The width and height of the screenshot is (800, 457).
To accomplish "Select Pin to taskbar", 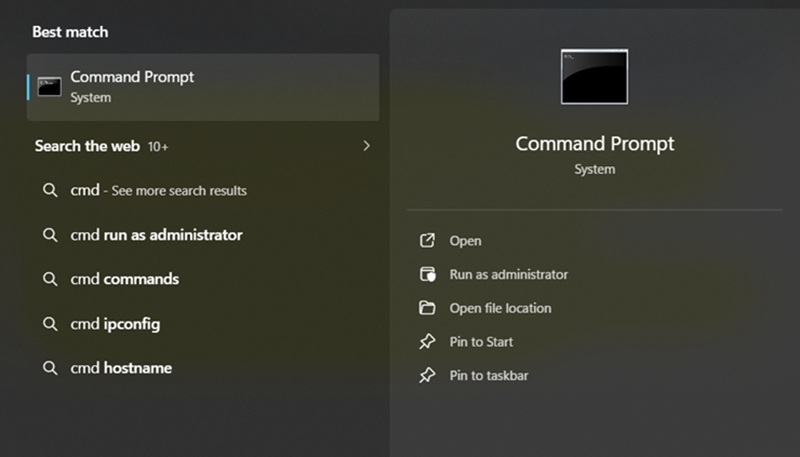I will pyautogui.click(x=489, y=375).
